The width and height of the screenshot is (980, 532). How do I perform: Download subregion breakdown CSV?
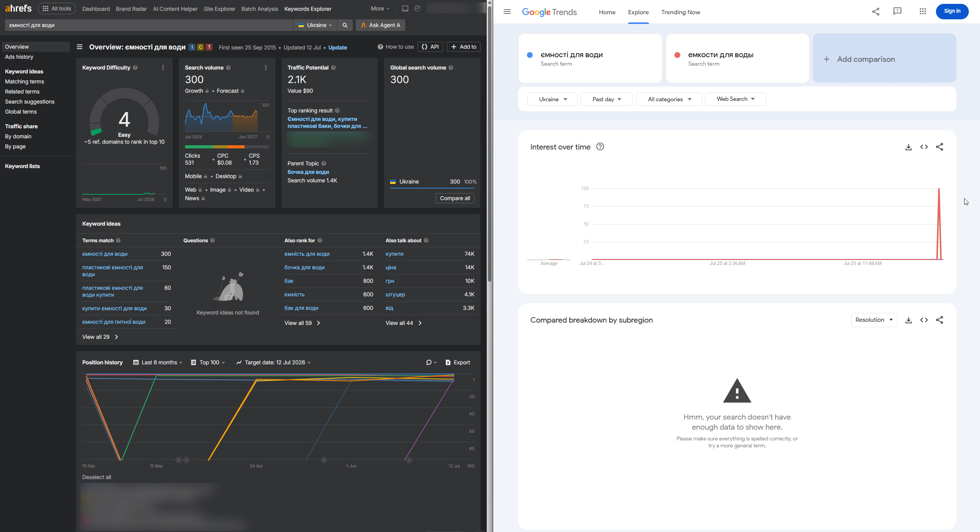909,320
